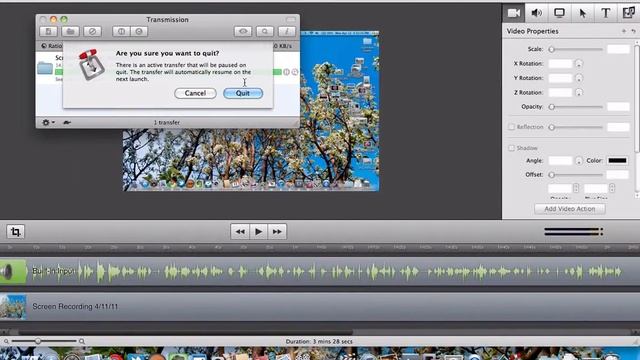Click the zoom-in magnifier icon on the timeline
This screenshot has height=360, width=640.
click(82, 341)
